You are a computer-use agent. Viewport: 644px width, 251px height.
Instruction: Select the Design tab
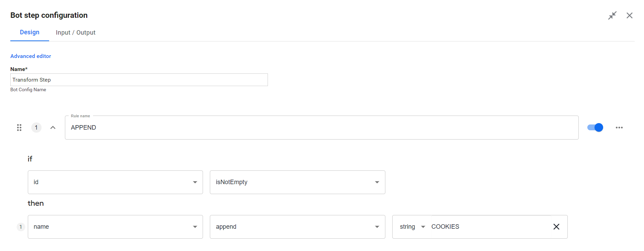[30, 32]
